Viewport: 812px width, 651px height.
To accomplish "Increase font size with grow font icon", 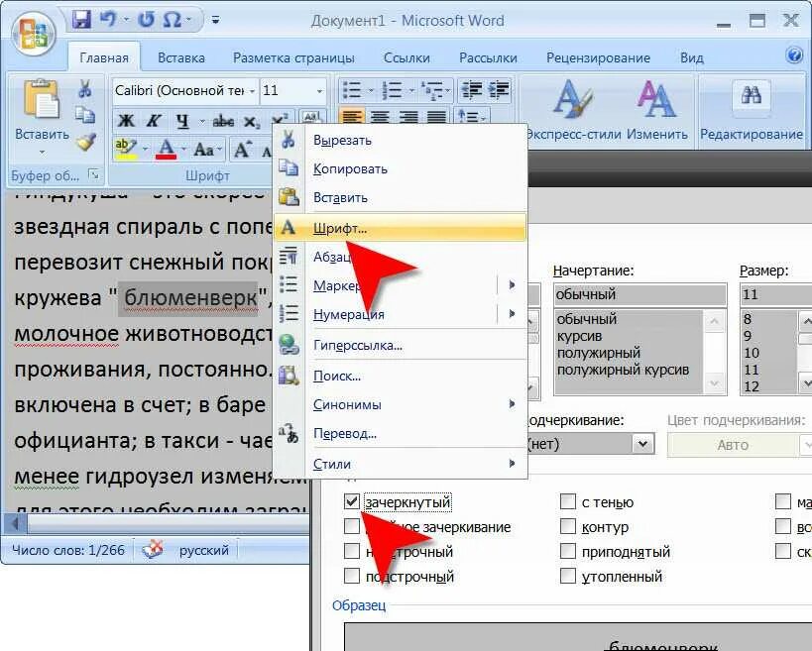I will (x=242, y=150).
